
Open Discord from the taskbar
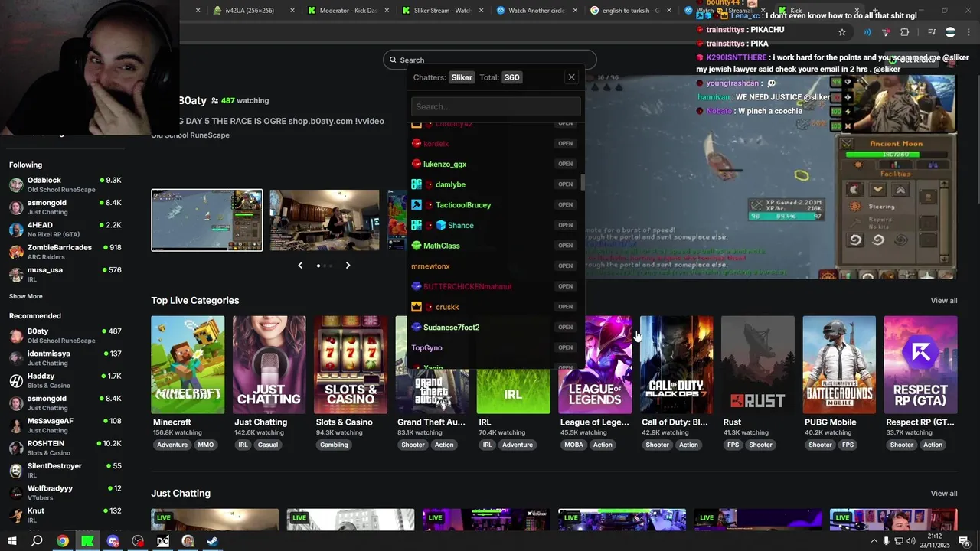113,541
